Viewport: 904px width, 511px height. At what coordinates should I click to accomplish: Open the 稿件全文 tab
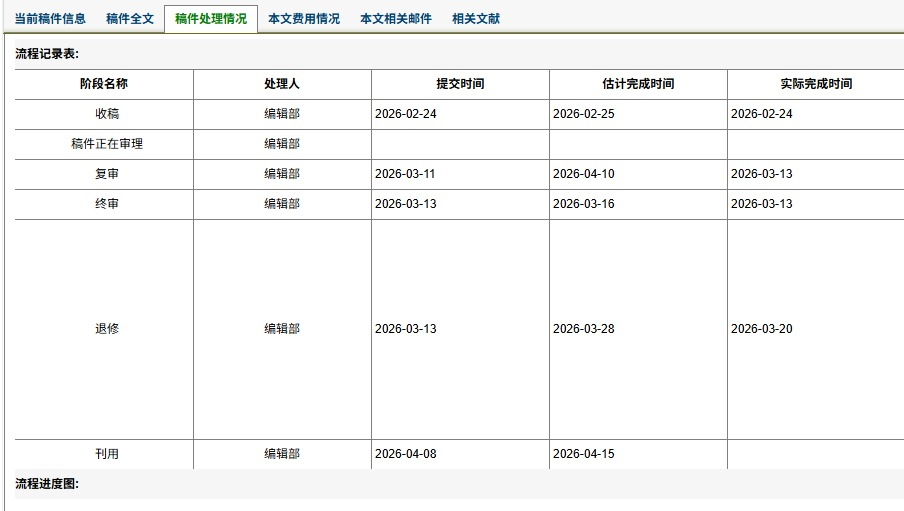[130, 19]
